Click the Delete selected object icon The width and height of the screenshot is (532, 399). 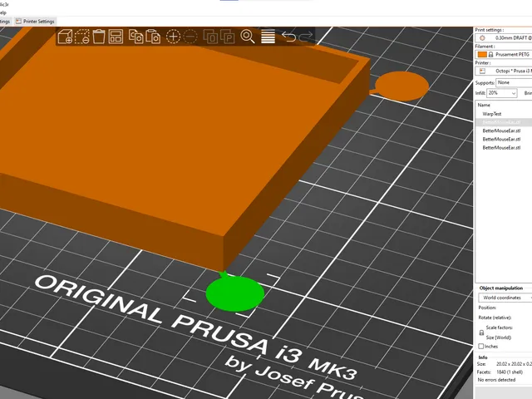tap(82, 37)
